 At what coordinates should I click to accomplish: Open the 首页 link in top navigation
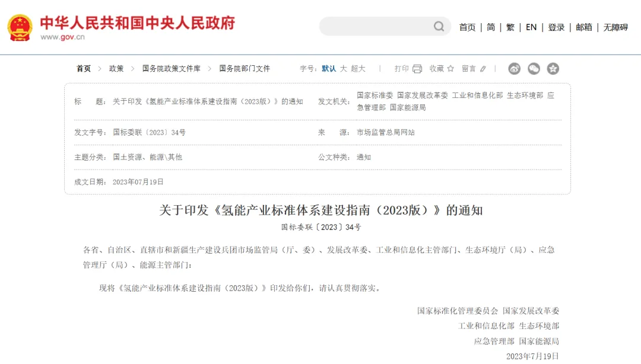tap(467, 27)
